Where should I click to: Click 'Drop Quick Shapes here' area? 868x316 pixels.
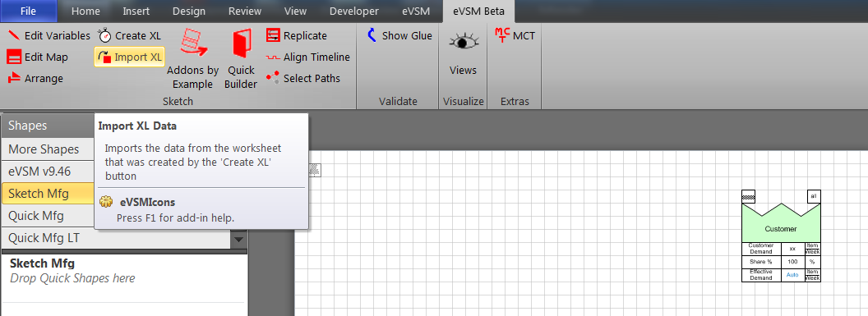pyautogui.click(x=72, y=278)
